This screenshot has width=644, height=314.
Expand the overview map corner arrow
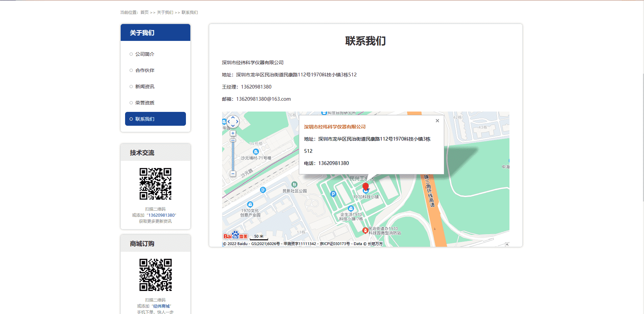(x=507, y=244)
